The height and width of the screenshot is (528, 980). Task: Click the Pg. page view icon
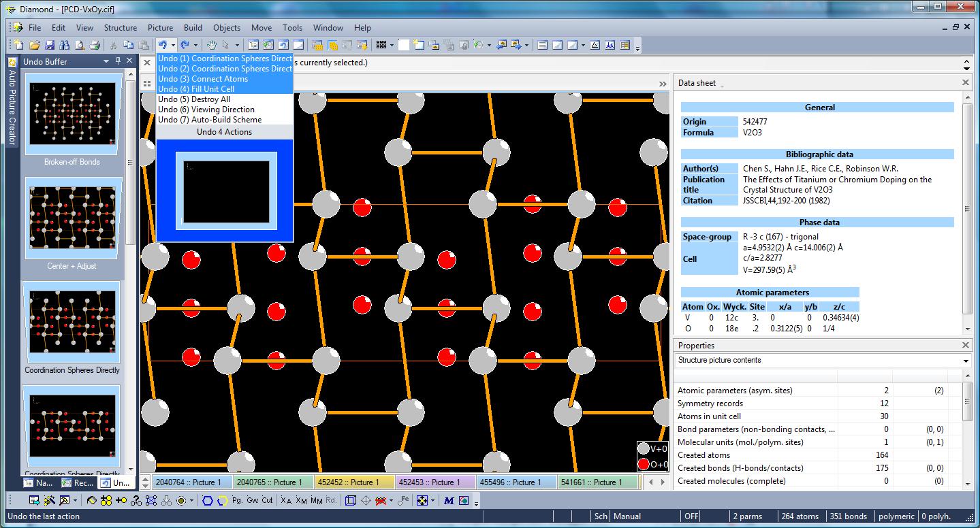(x=237, y=500)
